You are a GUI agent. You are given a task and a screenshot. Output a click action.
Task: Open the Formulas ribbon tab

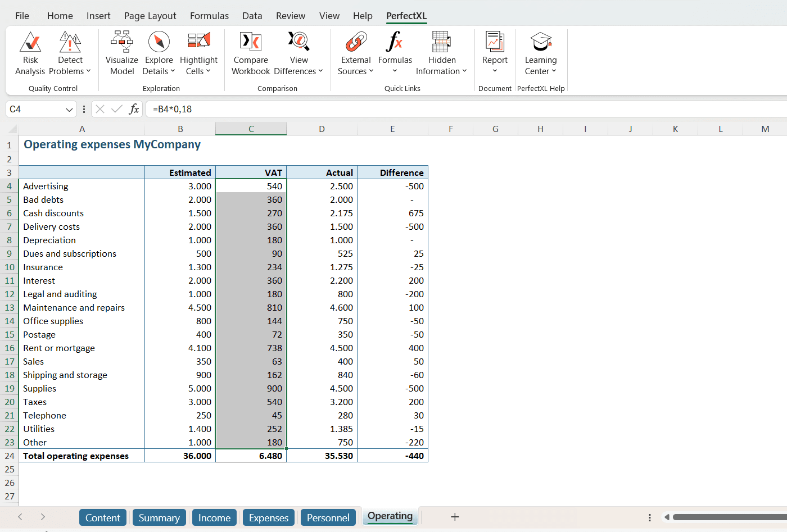click(x=209, y=16)
